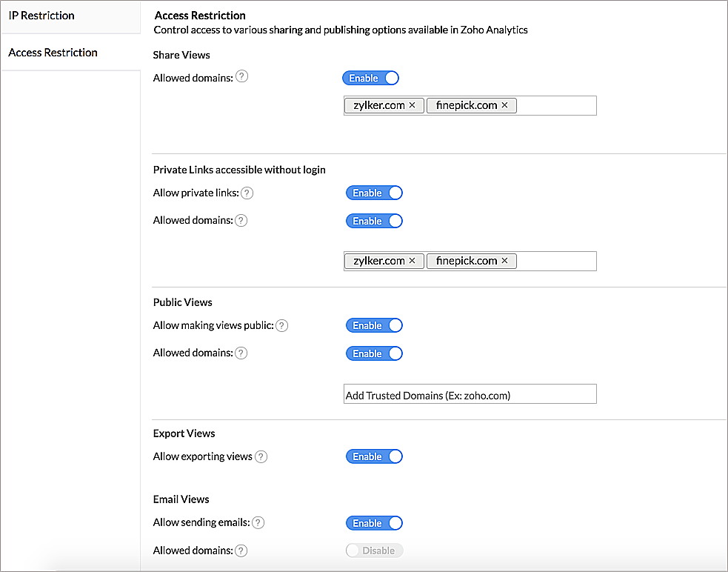Open help icon beside Share Views Allowed domains
728x572 pixels.
[x=241, y=76]
